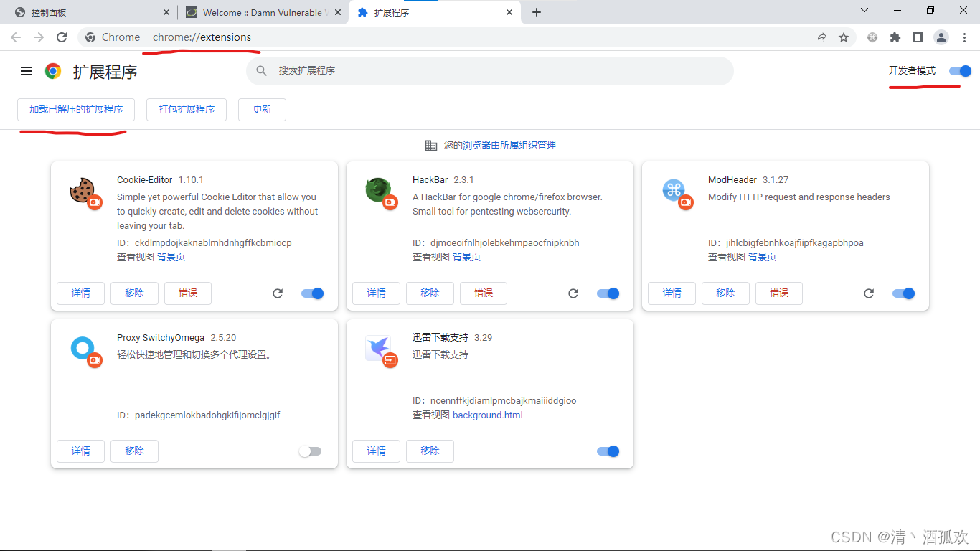Click the search magnifier icon
Image resolution: width=980 pixels, height=551 pixels.
(262, 71)
